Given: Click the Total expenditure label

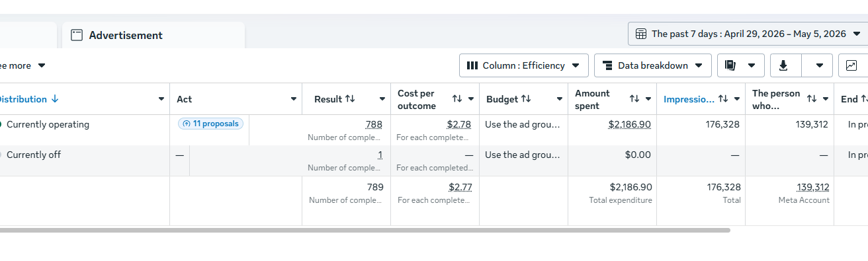Looking at the screenshot, I should coord(621,200).
